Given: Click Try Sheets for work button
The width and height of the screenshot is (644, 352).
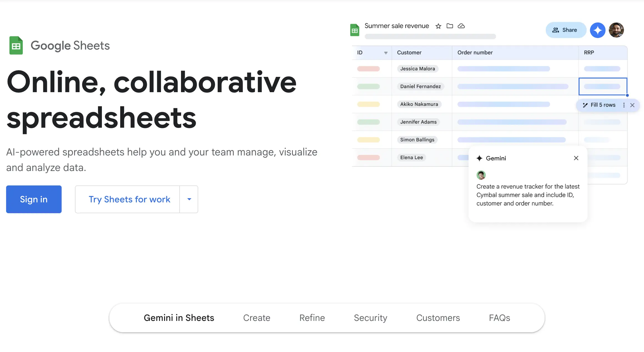Looking at the screenshot, I should coord(129,199).
